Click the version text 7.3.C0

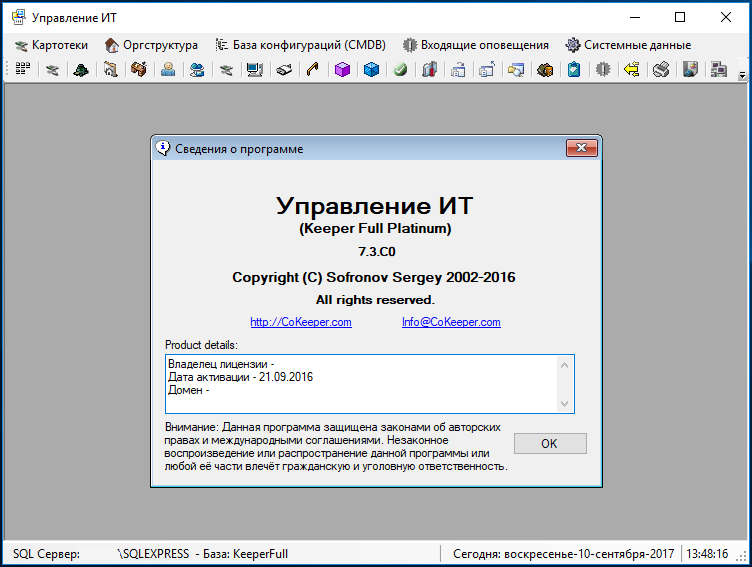click(376, 252)
